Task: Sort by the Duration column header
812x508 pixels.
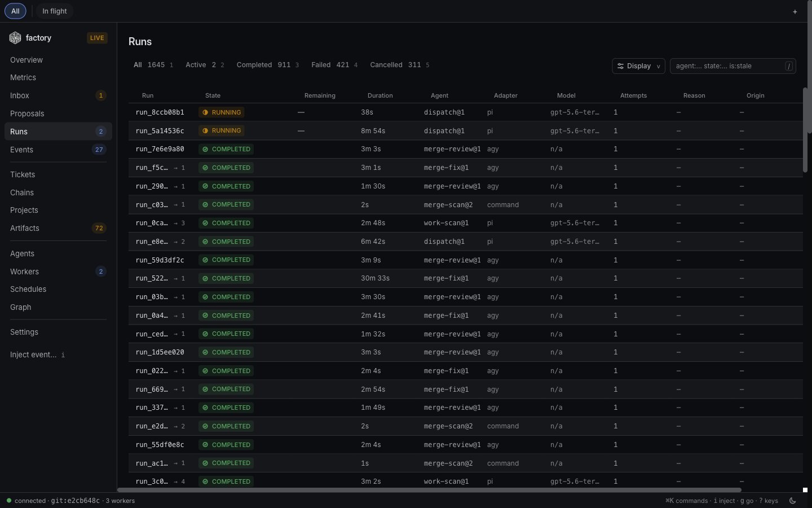Action: [380, 95]
